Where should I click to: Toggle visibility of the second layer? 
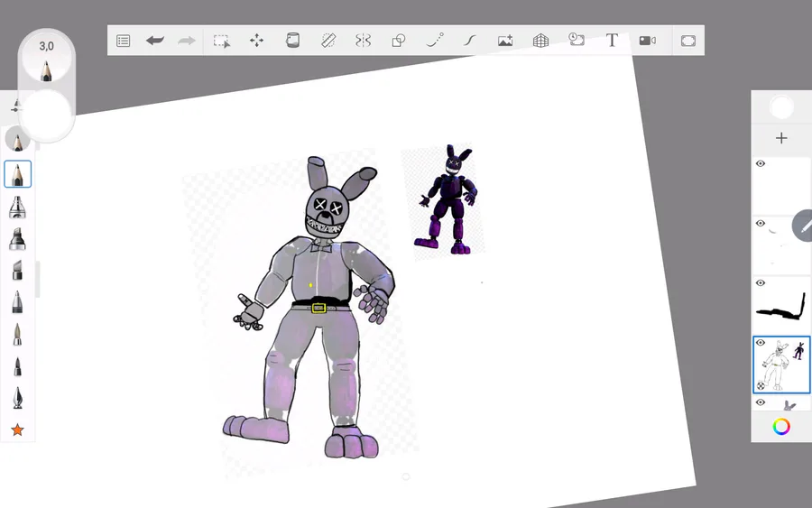pyautogui.click(x=761, y=223)
